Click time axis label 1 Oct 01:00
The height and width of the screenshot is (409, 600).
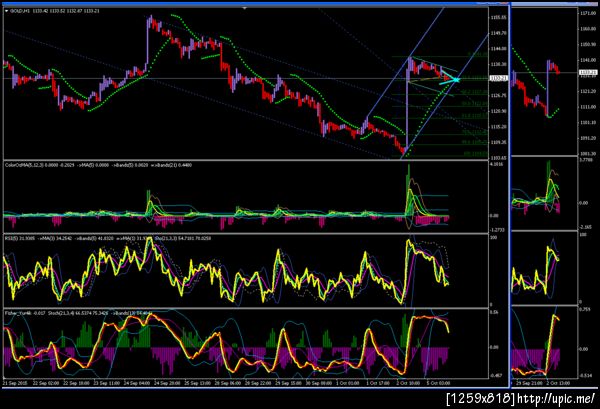pyautogui.click(x=348, y=383)
